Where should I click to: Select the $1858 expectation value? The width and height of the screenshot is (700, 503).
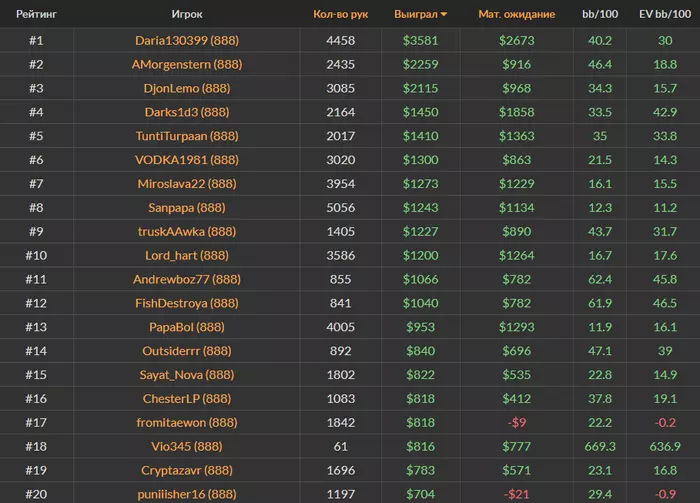click(x=517, y=112)
